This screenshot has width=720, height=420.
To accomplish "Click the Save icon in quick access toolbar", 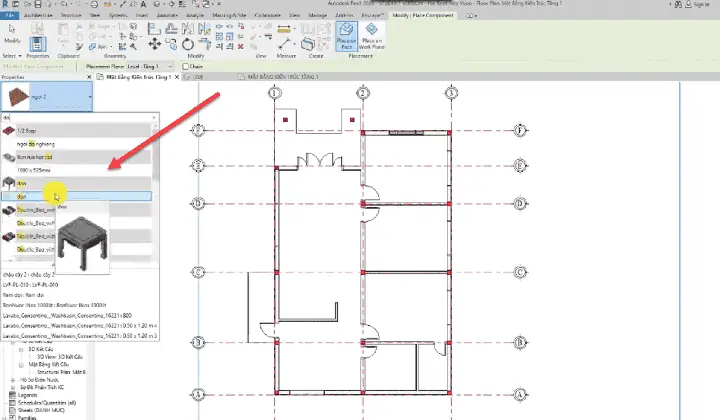I will 38,4.
